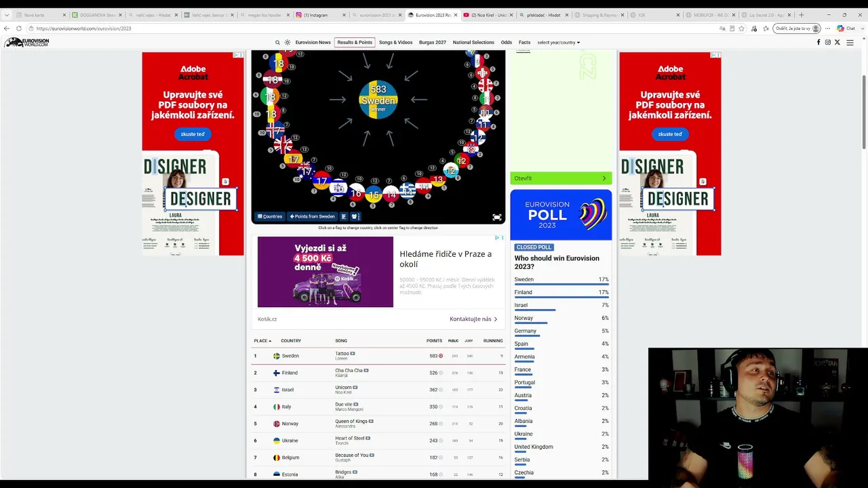Click the Eurovision Poll 2023 banner
Viewport: 868px width, 488px height.
pyautogui.click(x=561, y=215)
